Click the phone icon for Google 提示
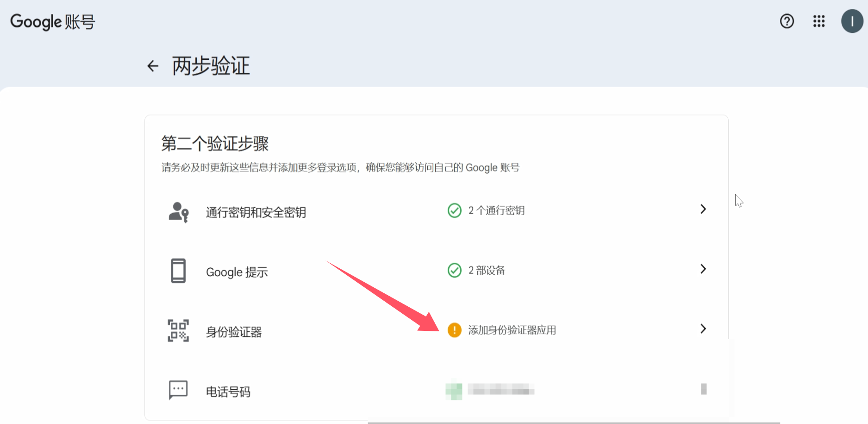Viewport: 868px width, 424px height. tap(178, 271)
